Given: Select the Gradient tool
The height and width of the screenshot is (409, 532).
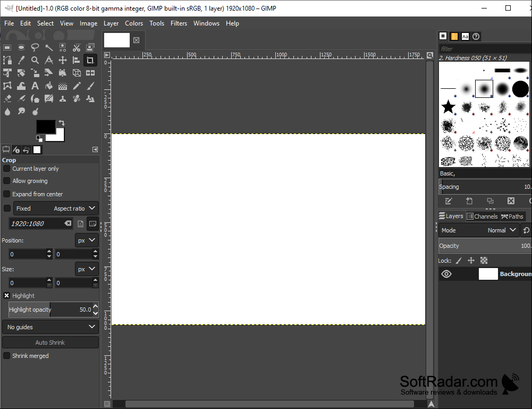Looking at the screenshot, I should [63, 86].
